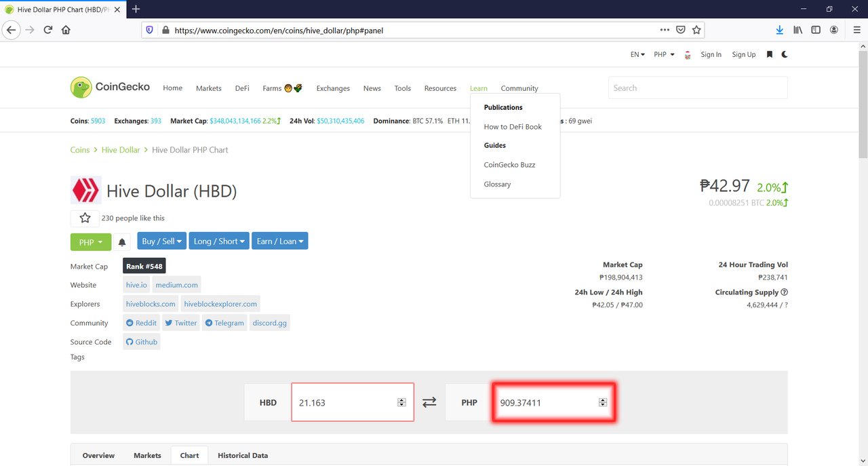
Task: Click the Sign Up link
Action: click(743, 54)
